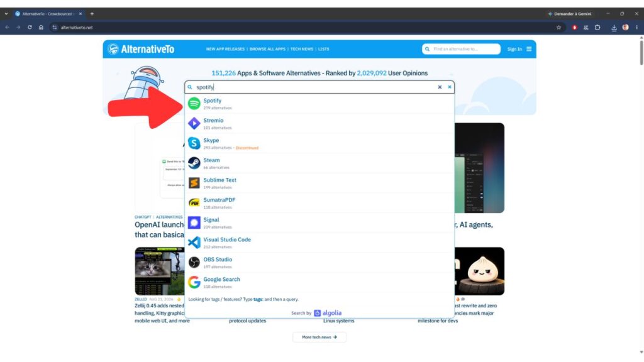This screenshot has width=644, height=362.
Task: Select Google Search result
Action: point(319,282)
